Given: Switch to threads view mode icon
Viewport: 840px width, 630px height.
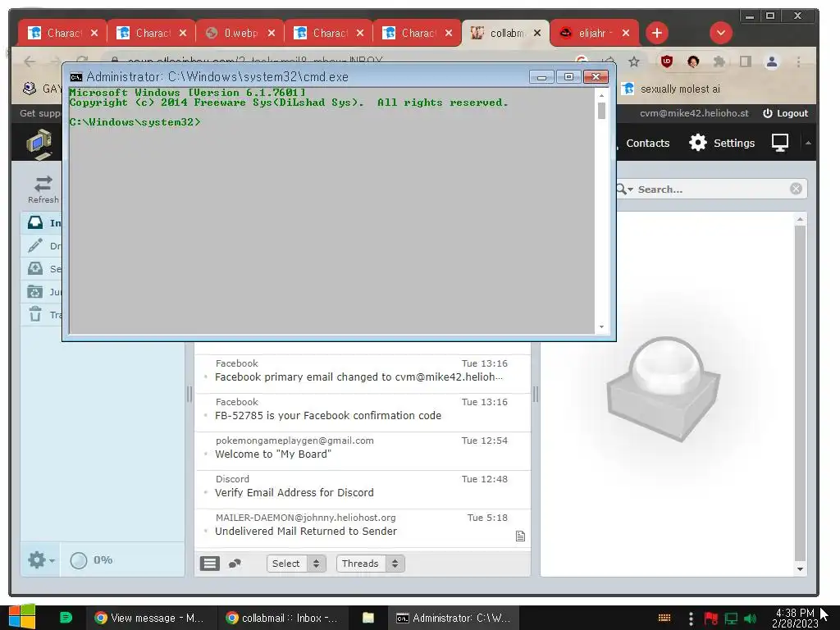Looking at the screenshot, I should coord(235,563).
